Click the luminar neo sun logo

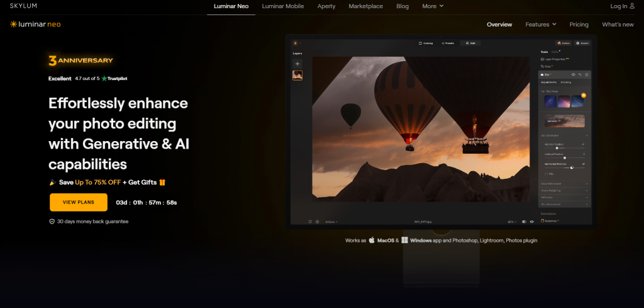tap(35, 25)
